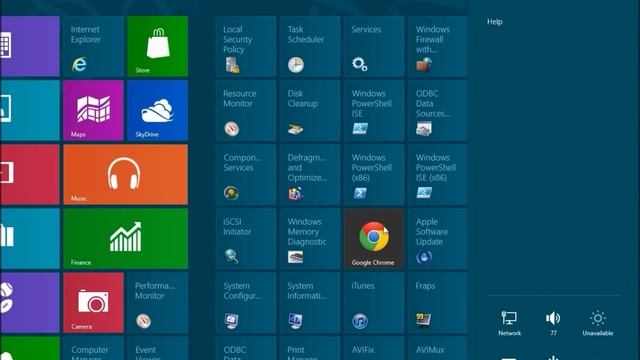Open Component Services tile

click(x=246, y=174)
